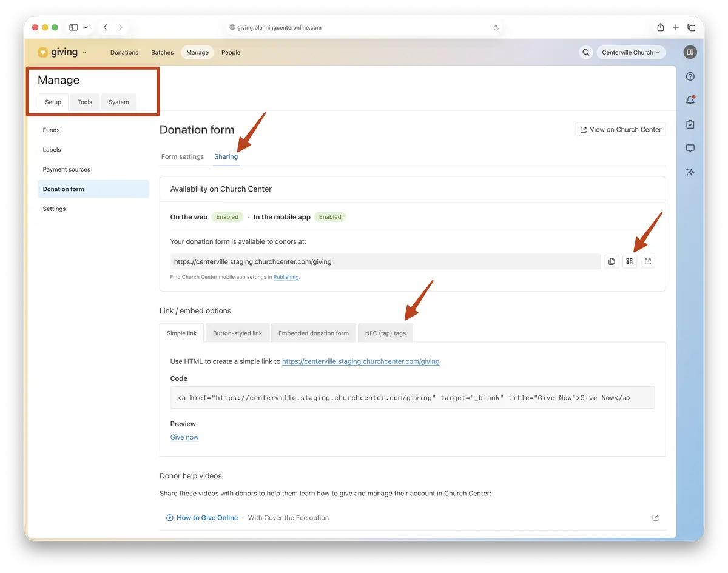Open the Donations nav item
This screenshot has width=728, height=573.
tap(124, 52)
